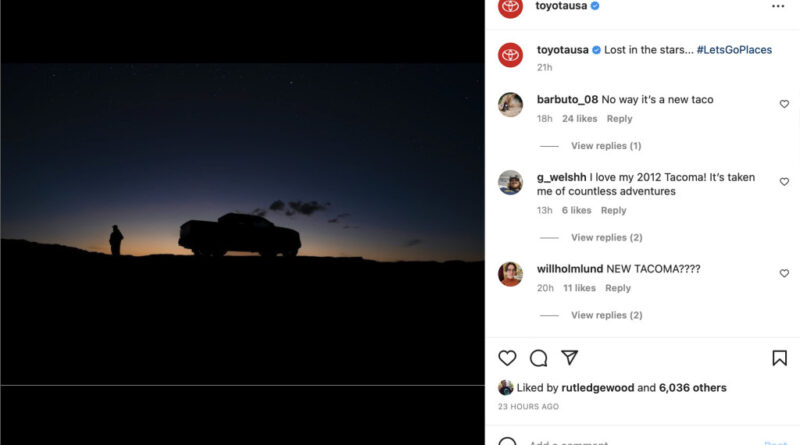Open toyotausa profile logo in caption

coord(510,55)
